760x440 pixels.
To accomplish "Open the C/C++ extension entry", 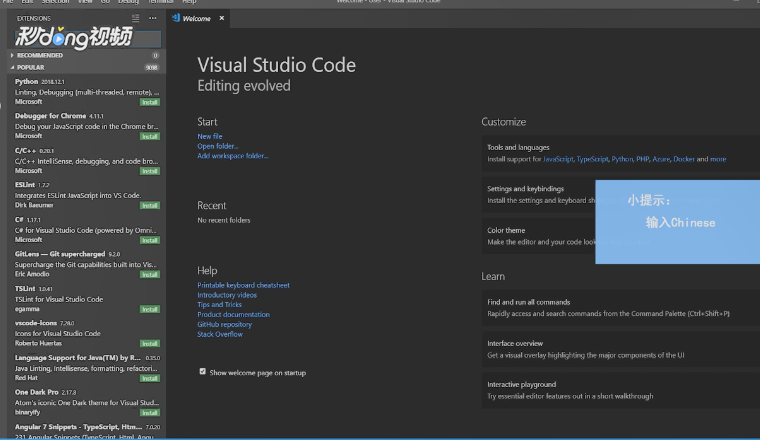I will 87,160.
